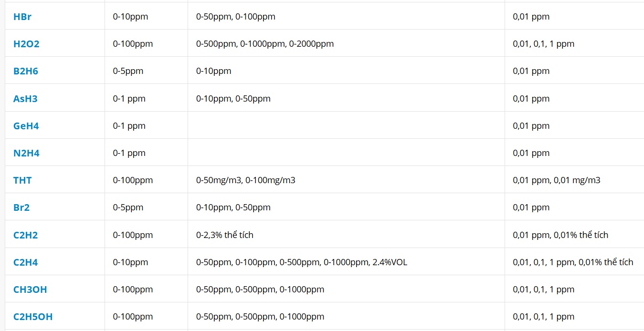Click the HBr "0-10ppm" standard range cell
Viewport: 644px width, 331px height.
point(131,17)
